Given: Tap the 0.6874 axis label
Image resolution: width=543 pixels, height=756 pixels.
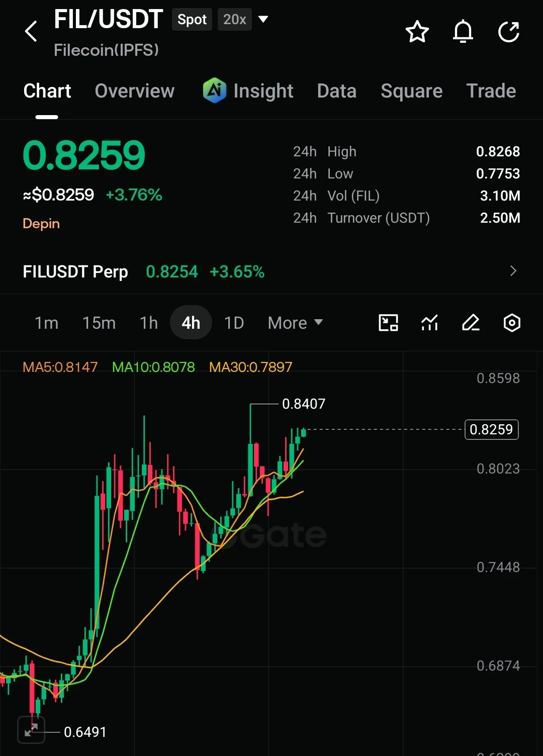Looking at the screenshot, I should 498,666.
